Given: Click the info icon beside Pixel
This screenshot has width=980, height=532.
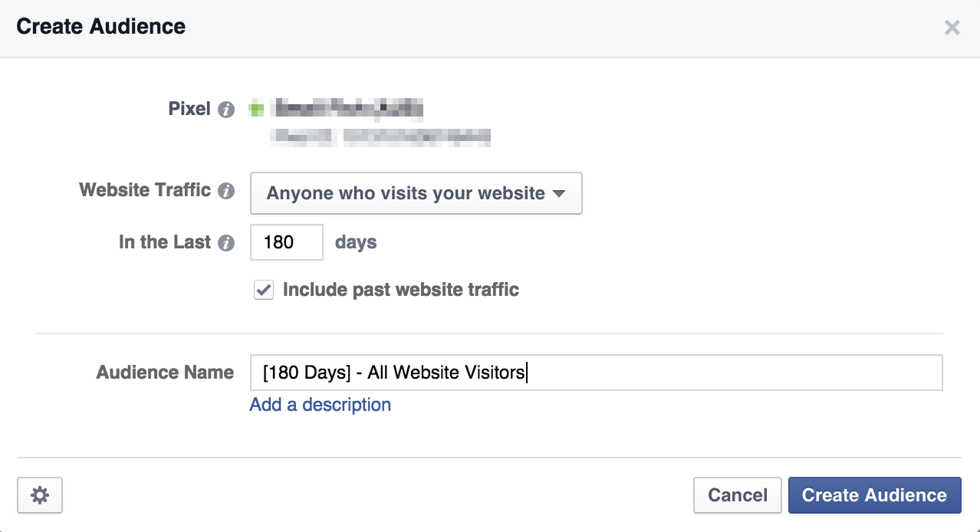Looking at the screenshot, I should 225,110.
